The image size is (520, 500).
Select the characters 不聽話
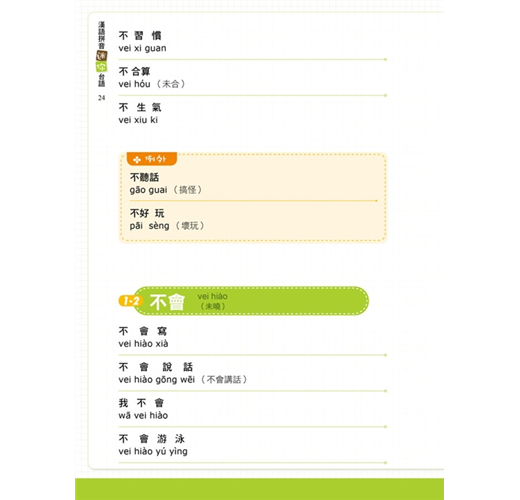click(144, 177)
